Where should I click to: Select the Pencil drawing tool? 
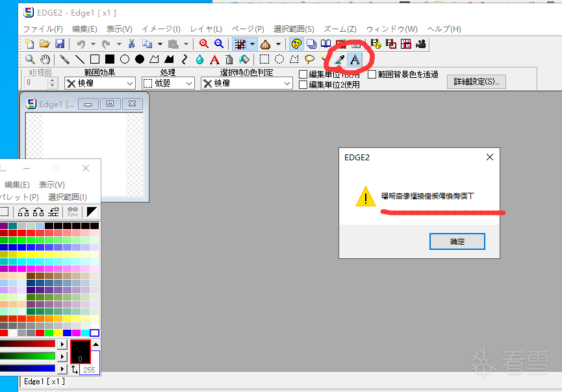pyautogui.click(x=64, y=60)
